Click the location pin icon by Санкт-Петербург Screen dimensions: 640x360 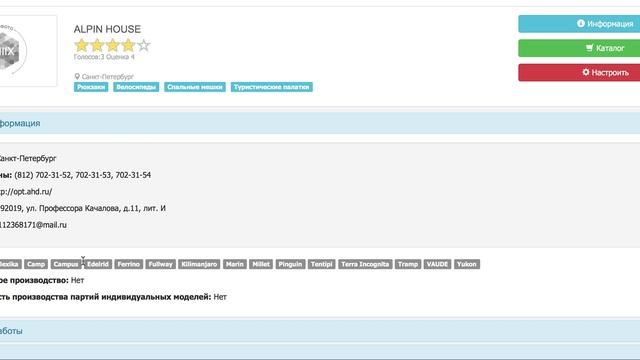click(77, 76)
